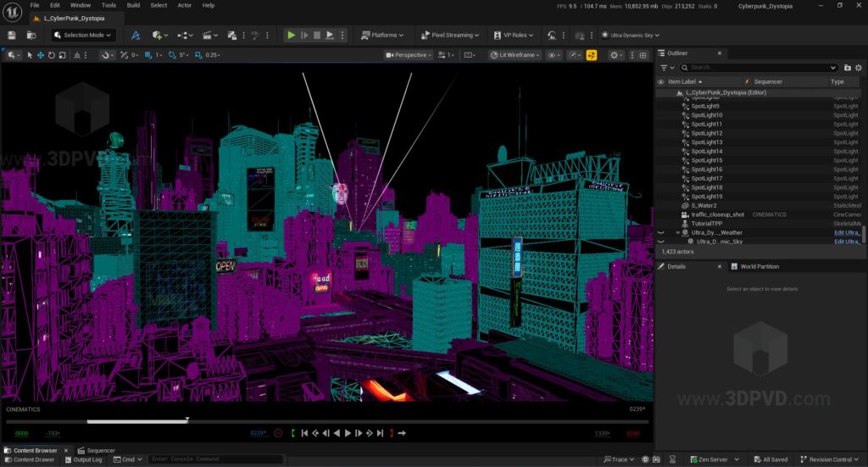Viewport: 868px width, 467px height.
Task: Toggle visibility of Ultra Dynamic Sky actor
Action: click(661, 242)
